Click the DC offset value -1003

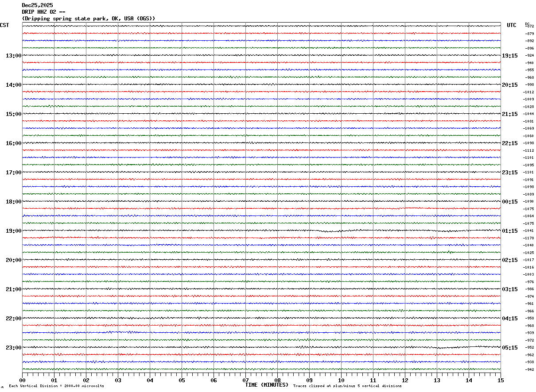click(528, 274)
